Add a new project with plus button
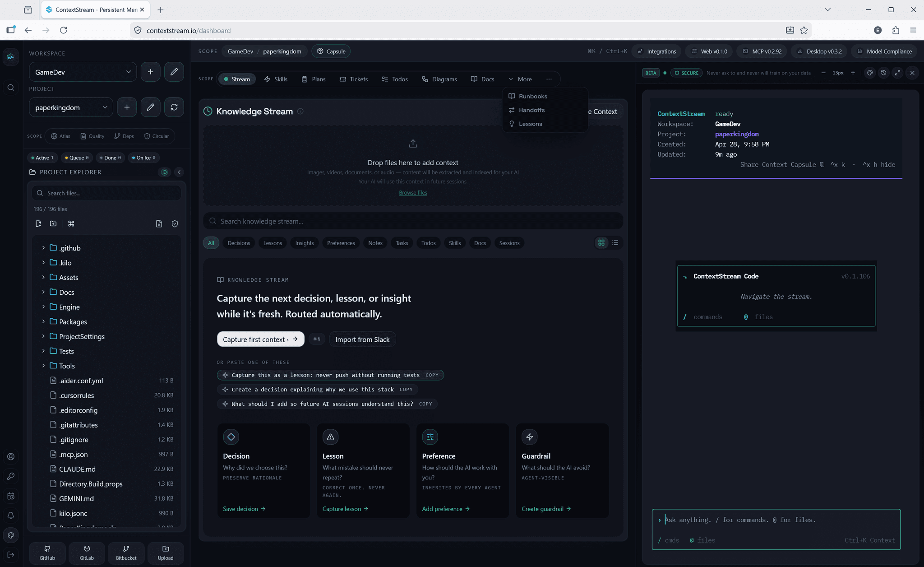This screenshot has width=924, height=567. [x=127, y=107]
